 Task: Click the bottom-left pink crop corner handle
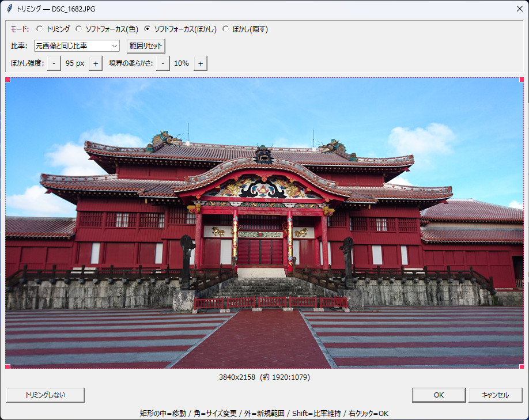(x=7, y=366)
